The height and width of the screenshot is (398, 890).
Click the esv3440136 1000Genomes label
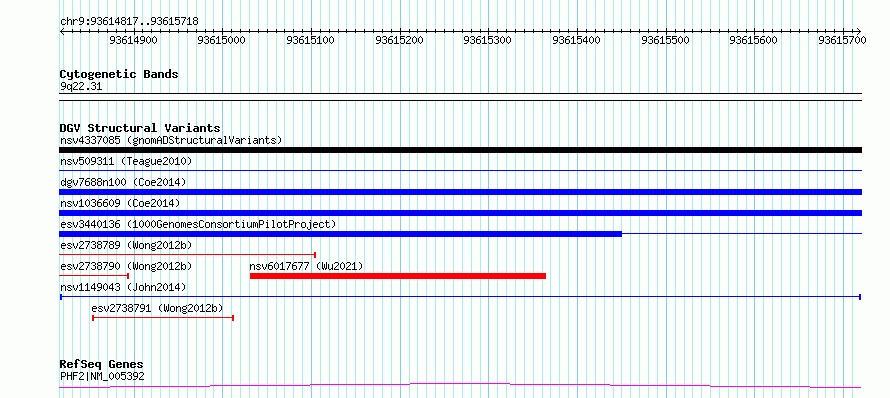[198, 224]
